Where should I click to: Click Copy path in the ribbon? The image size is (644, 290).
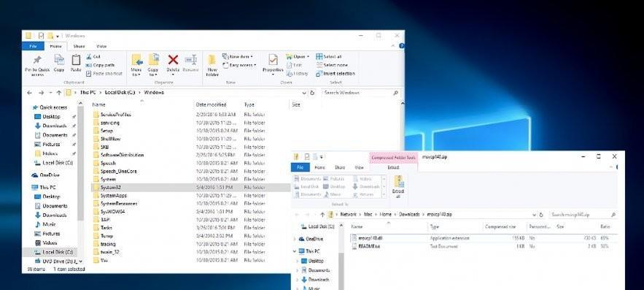[x=100, y=65]
